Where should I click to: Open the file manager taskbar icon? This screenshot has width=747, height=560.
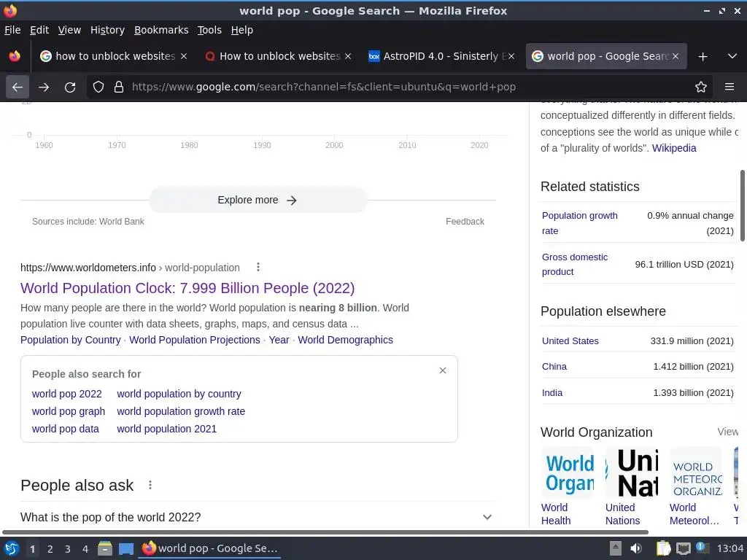pyautogui.click(x=105, y=548)
